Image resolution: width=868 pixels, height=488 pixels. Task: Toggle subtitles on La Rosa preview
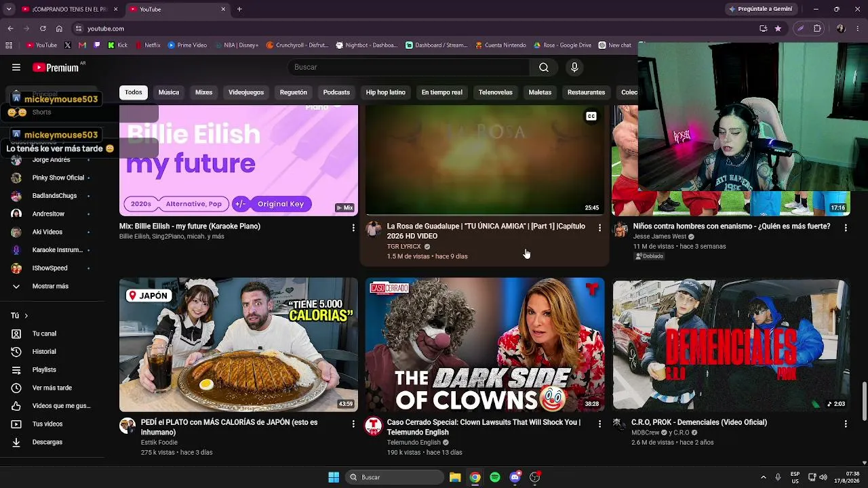point(591,117)
